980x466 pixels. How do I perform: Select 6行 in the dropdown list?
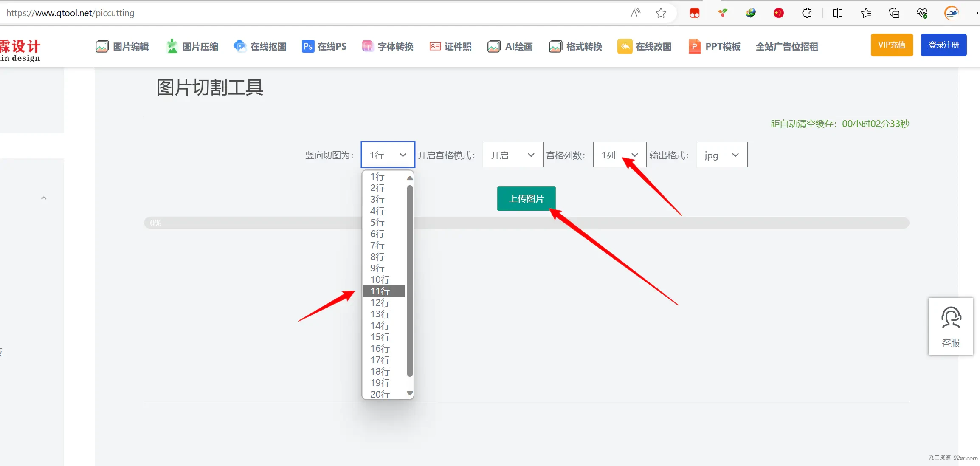[384, 234]
